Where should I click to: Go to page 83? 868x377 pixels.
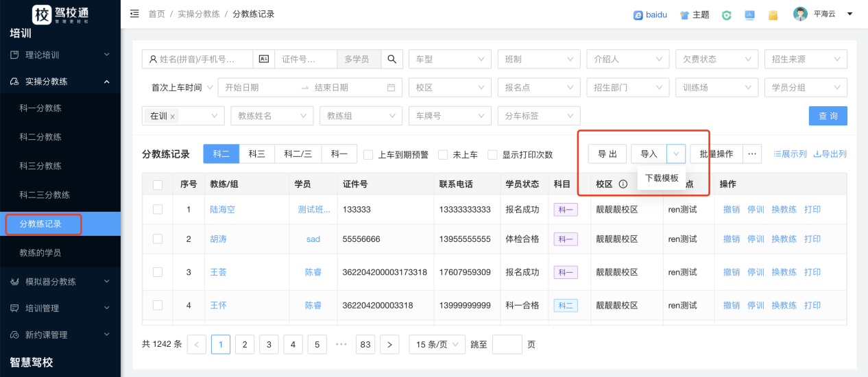(365, 345)
